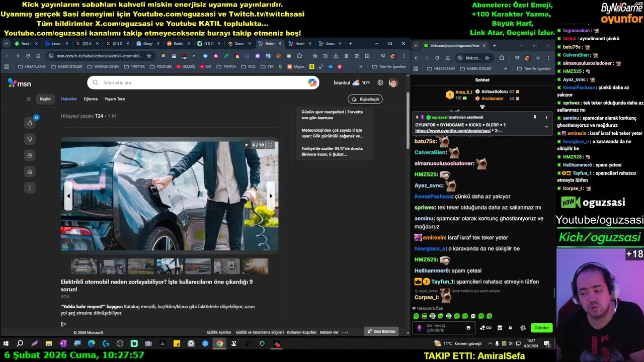The width and height of the screenshot is (644, 362).
Task: Bookmark the MSN page with star icon
Action: (149, 56)
